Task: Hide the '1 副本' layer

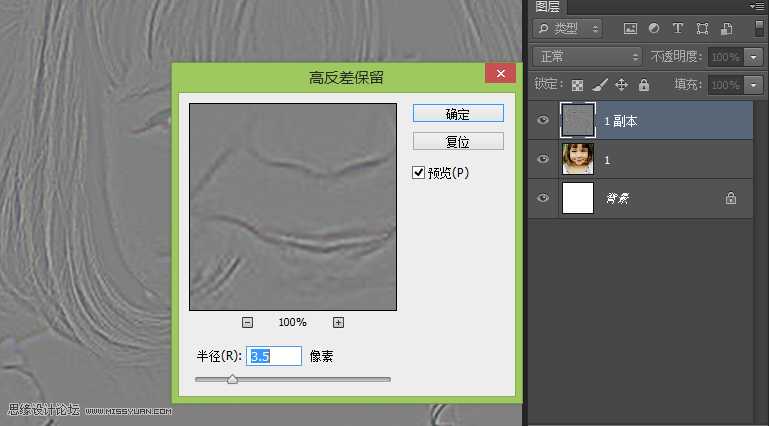Action: click(x=543, y=120)
